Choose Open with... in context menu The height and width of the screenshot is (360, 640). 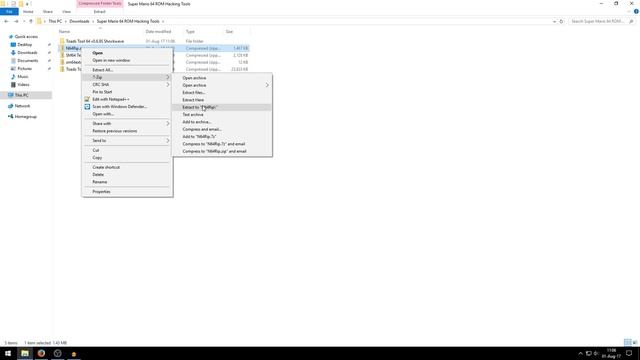[x=127, y=114]
